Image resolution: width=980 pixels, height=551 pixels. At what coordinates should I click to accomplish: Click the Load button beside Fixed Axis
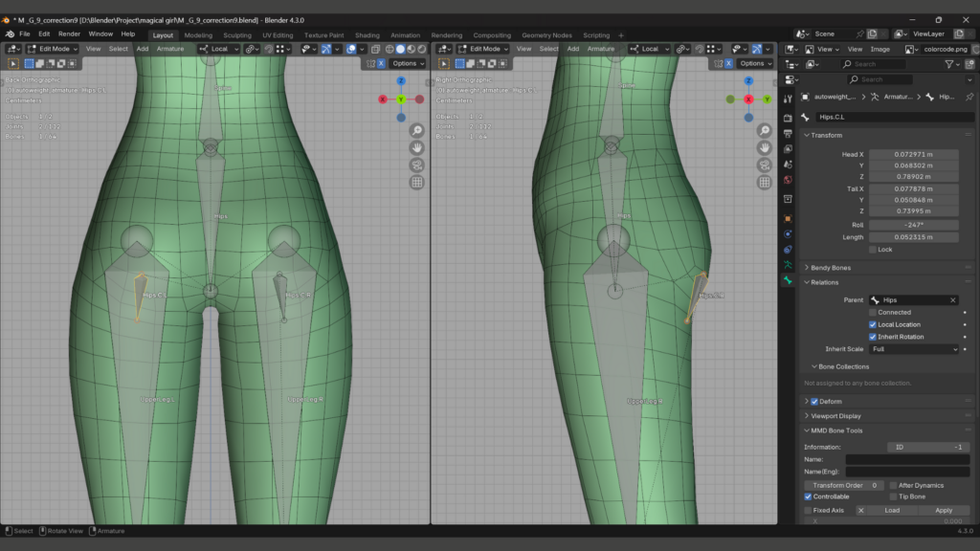point(891,511)
